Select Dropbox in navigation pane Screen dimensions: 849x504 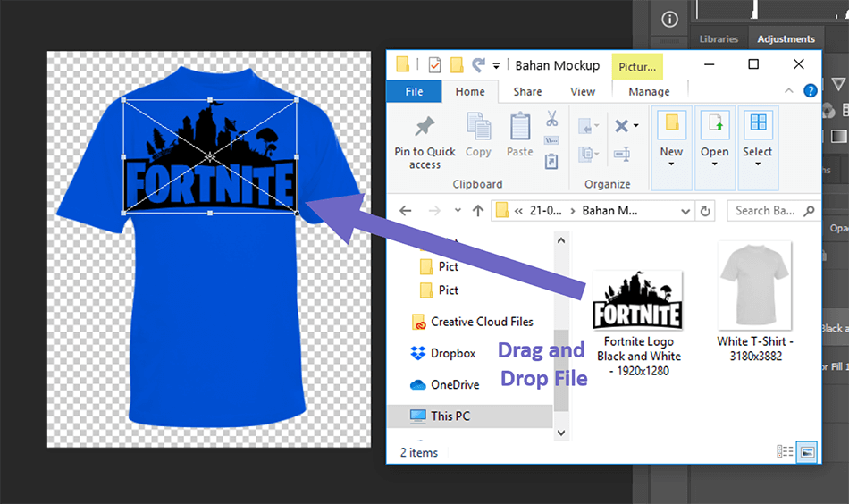click(x=443, y=353)
